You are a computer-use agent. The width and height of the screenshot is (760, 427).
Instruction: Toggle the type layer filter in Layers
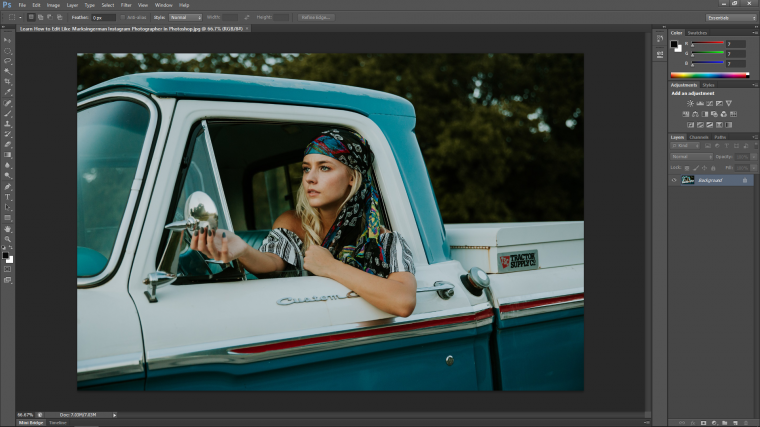(727, 145)
